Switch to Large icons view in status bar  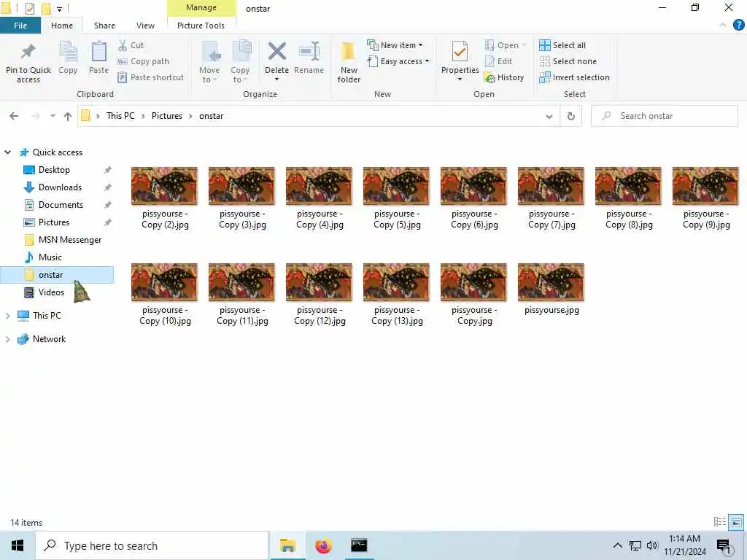tap(736, 522)
